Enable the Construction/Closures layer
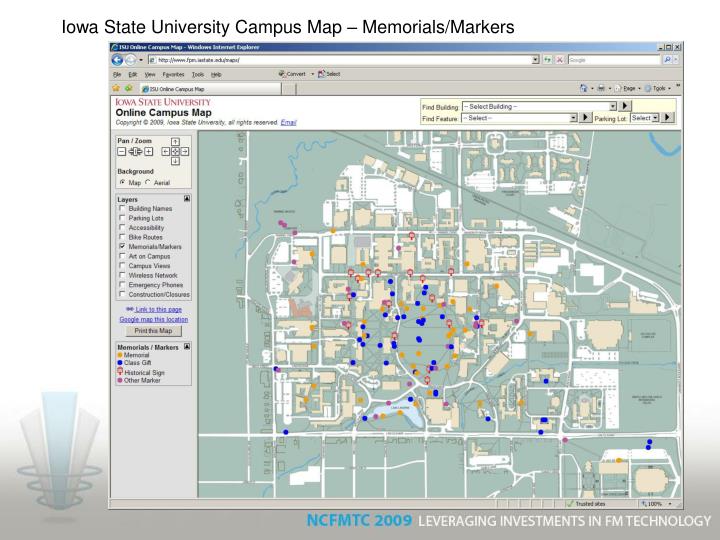 pyautogui.click(x=122, y=294)
